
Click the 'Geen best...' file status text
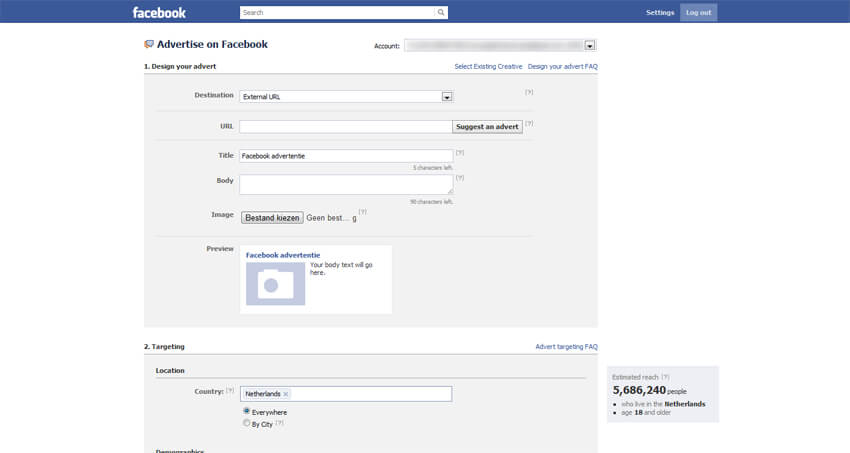pyautogui.click(x=331, y=218)
